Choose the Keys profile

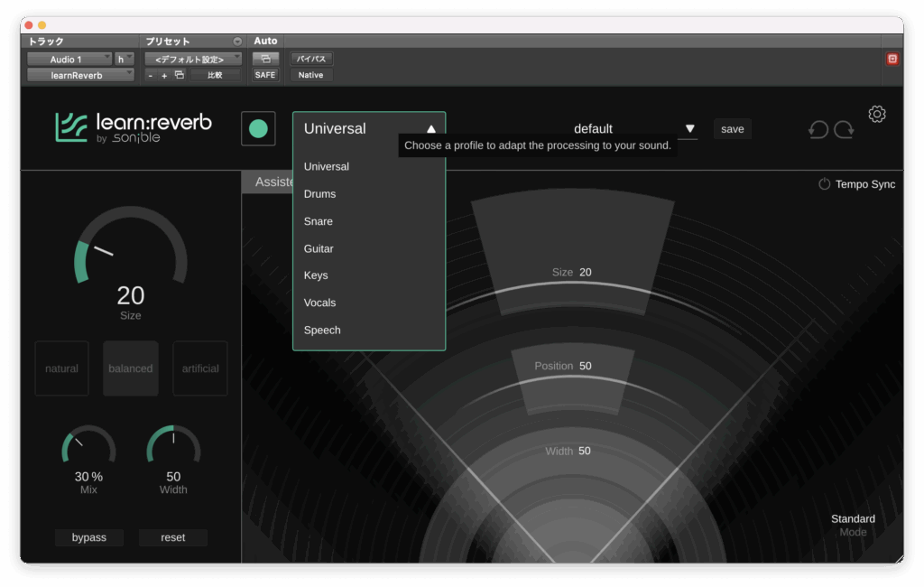pos(369,275)
